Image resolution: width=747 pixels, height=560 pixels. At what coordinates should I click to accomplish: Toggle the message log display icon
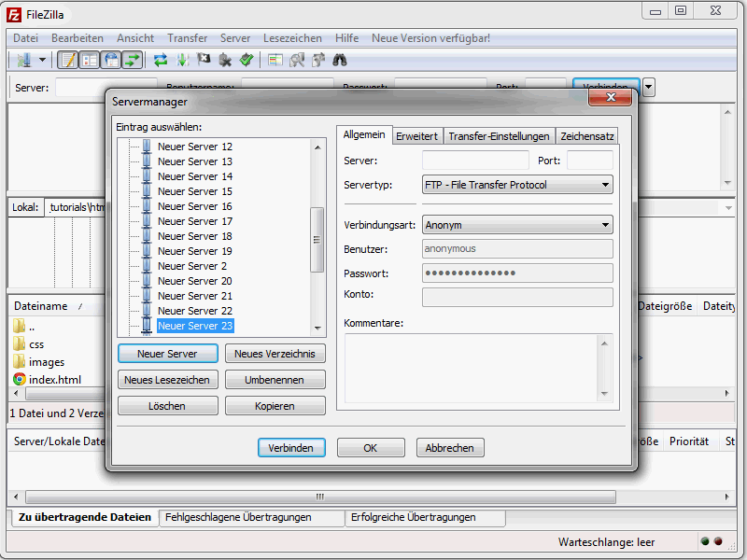pyautogui.click(x=68, y=60)
